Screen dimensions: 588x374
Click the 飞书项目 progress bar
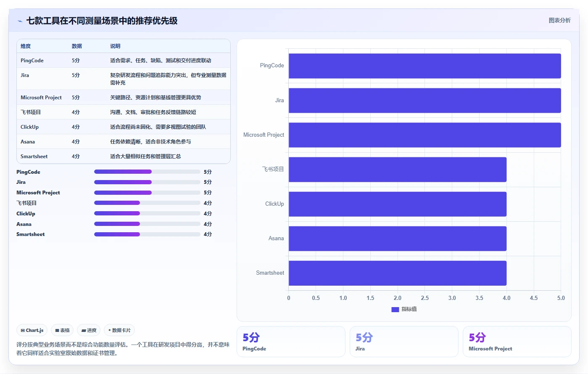pos(147,203)
